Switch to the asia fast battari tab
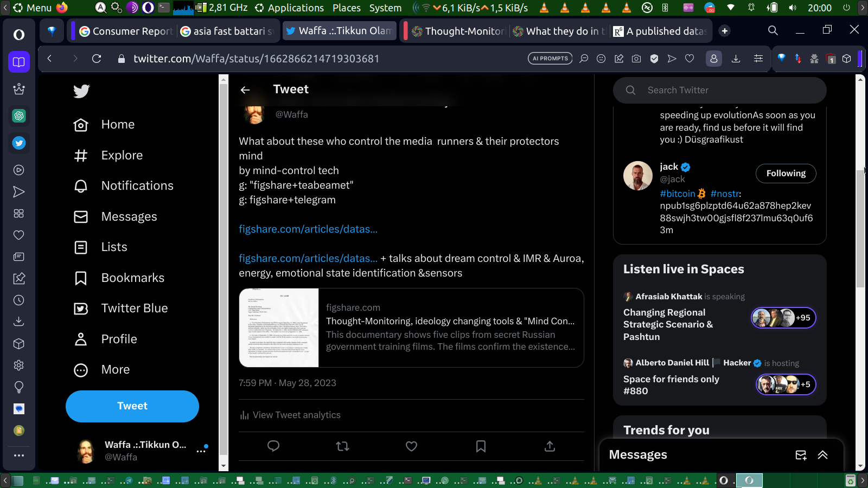 (x=227, y=31)
